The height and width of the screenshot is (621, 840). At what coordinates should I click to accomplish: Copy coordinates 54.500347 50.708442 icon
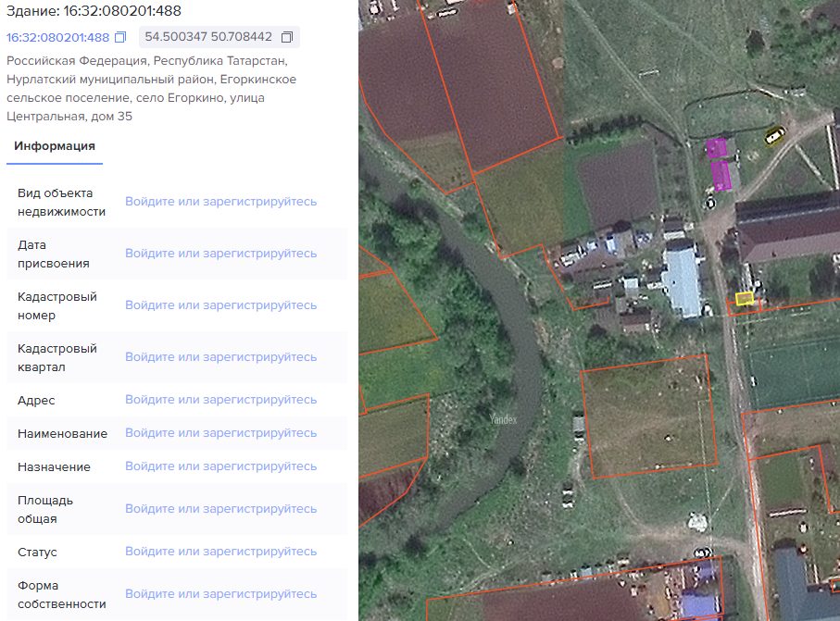pos(287,37)
